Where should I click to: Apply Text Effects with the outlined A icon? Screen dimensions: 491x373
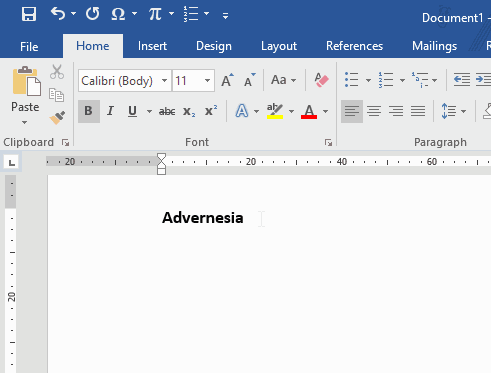coord(242,111)
